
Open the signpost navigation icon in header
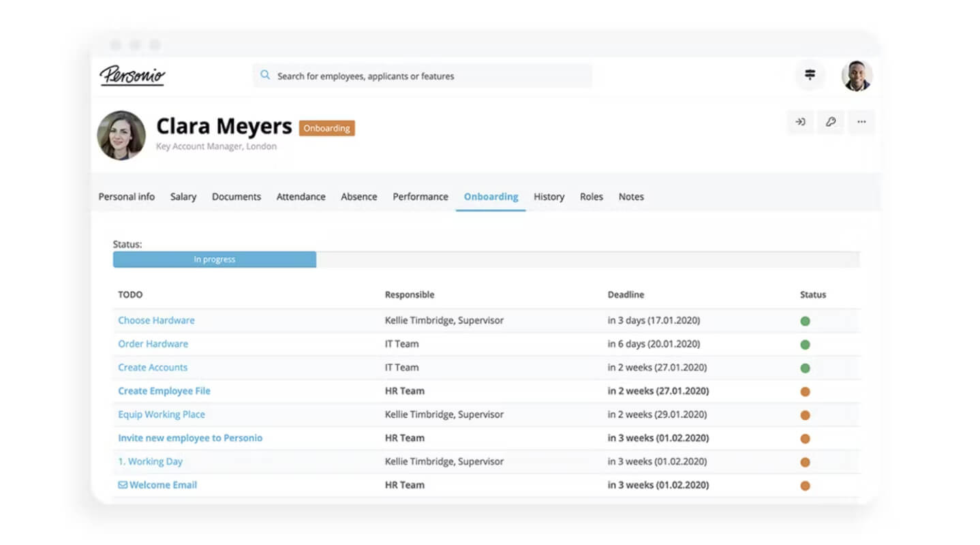(x=810, y=75)
